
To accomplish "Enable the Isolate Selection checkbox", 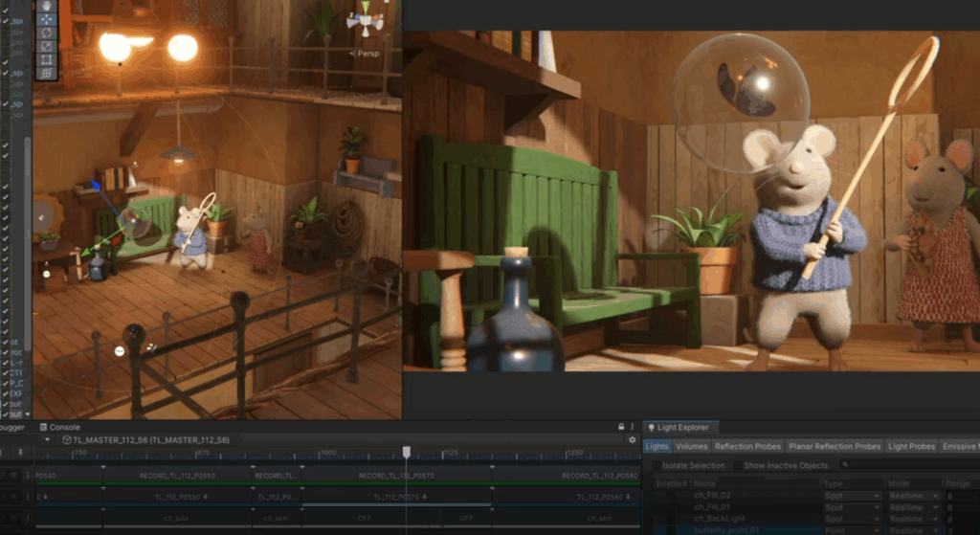I will coord(656,466).
